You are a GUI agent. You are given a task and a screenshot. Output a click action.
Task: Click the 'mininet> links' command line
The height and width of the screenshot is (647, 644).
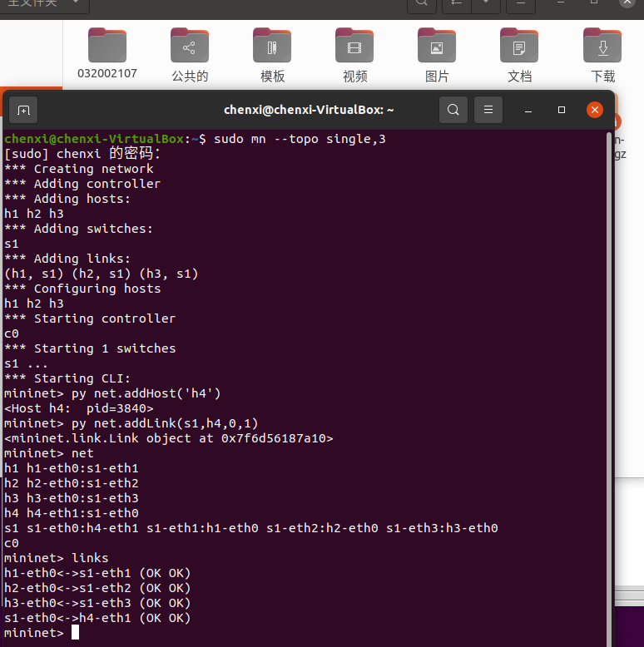pyautogui.click(x=56, y=558)
